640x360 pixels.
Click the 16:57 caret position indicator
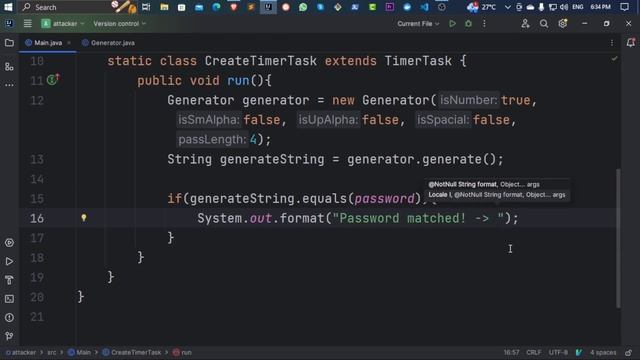(511, 353)
